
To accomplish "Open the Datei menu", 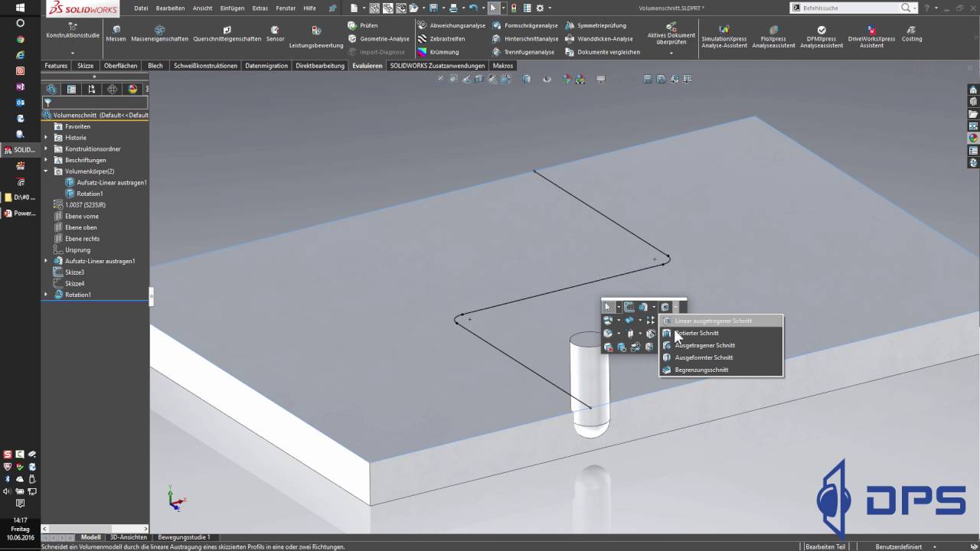I will [x=141, y=8].
